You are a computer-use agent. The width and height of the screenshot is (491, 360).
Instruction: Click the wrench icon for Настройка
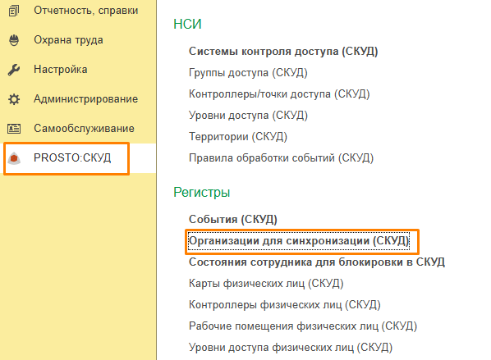(x=14, y=70)
